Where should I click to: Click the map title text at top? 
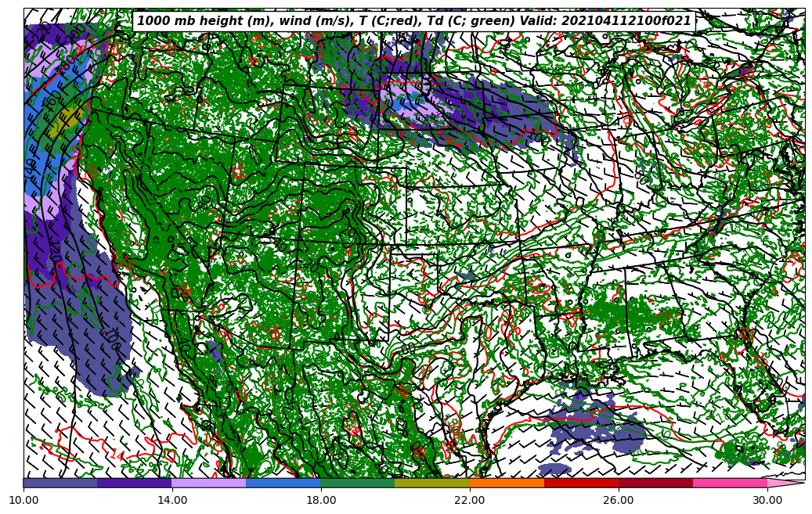413,21
